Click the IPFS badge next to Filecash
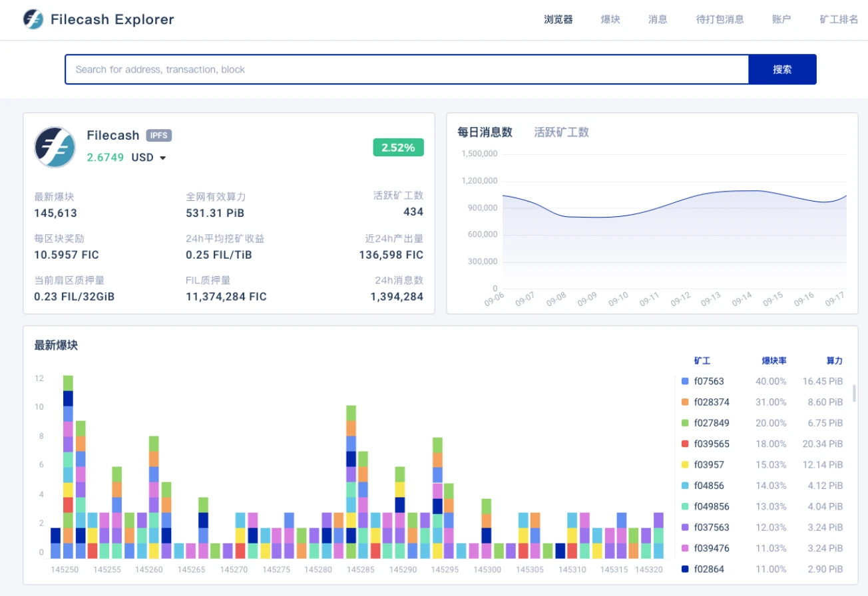This screenshot has height=596, width=868. point(159,136)
